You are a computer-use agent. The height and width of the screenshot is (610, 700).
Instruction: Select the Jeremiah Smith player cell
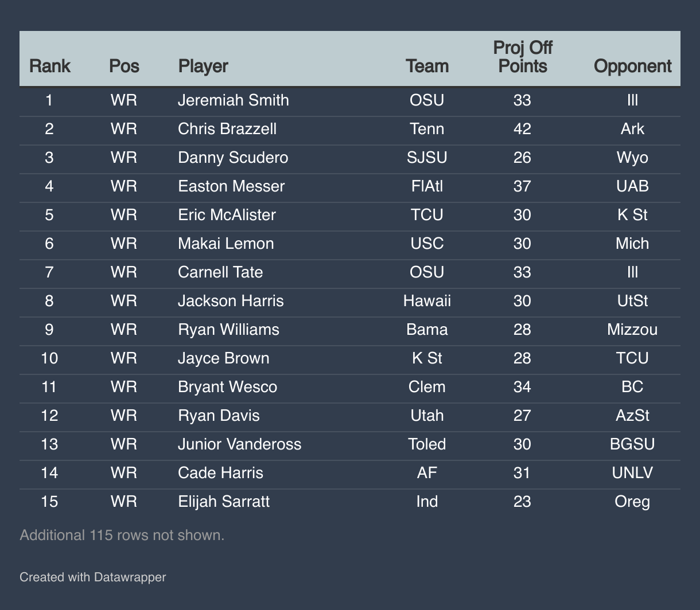[x=233, y=100]
